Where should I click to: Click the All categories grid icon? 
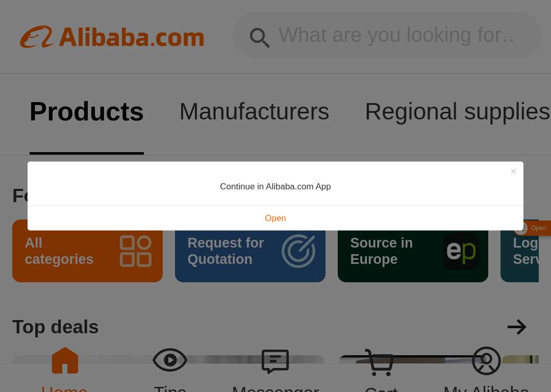[136, 251]
